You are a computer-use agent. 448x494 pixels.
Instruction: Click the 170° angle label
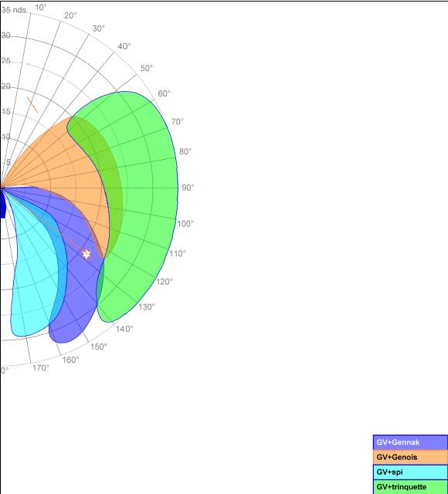41,367
